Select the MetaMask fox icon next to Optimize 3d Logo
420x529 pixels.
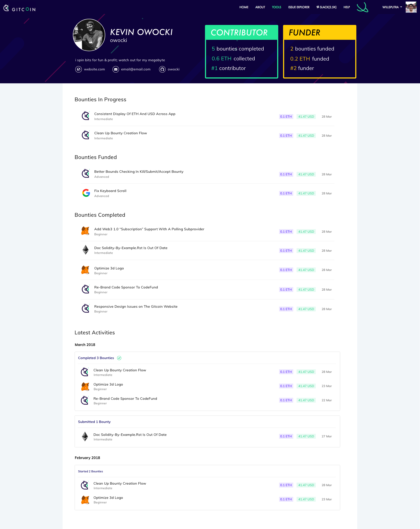tap(85, 270)
